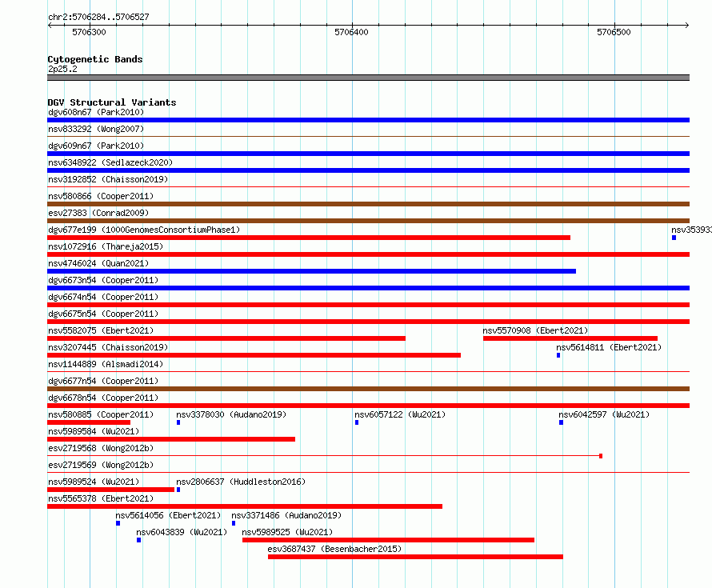Image resolution: width=712 pixels, height=588 pixels.
Task: Select the dgv609n67 (Park2010) label
Action: (x=96, y=146)
